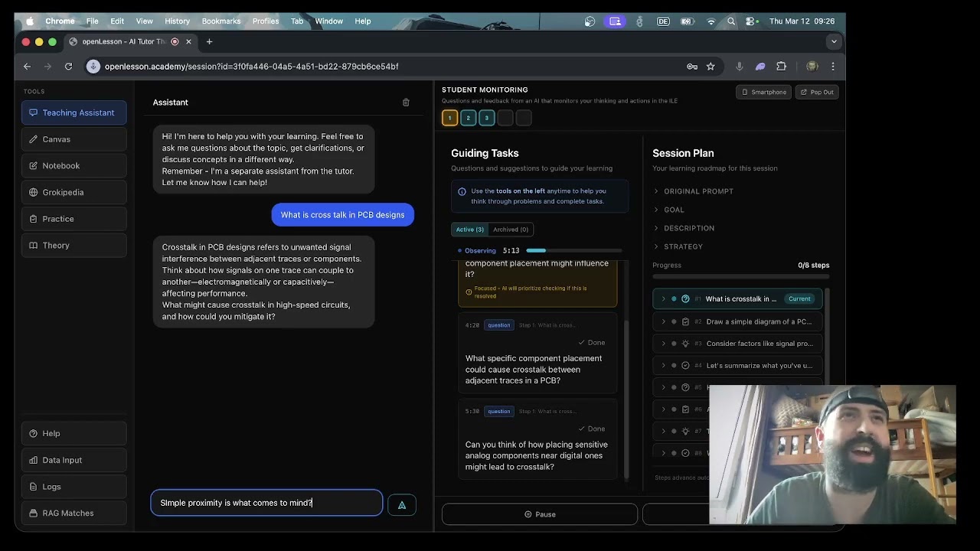The height and width of the screenshot is (551, 980).
Task: Expand step 1 'What is crosstalk in'
Action: click(663, 299)
